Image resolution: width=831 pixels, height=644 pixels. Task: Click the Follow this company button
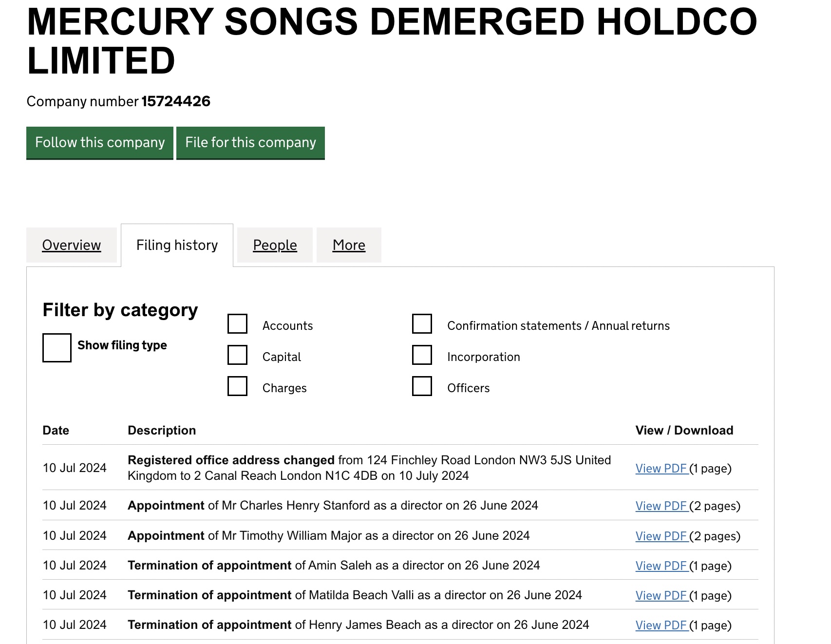[100, 143]
